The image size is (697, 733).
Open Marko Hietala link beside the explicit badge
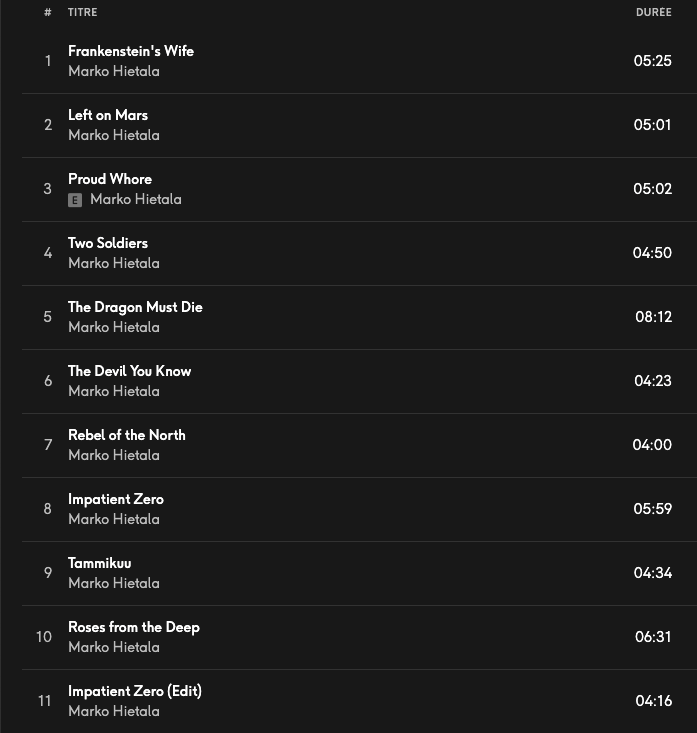(x=135, y=200)
